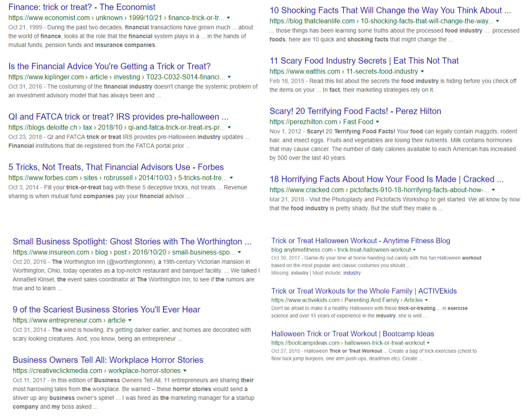Open ACTIVEkids 'Trick or Treat Workouts' result
The height and width of the screenshot is (420, 529).
[364, 291]
